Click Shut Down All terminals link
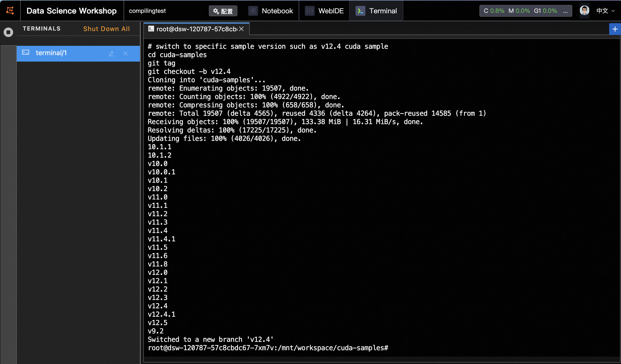The width and height of the screenshot is (621, 364). coord(106,29)
